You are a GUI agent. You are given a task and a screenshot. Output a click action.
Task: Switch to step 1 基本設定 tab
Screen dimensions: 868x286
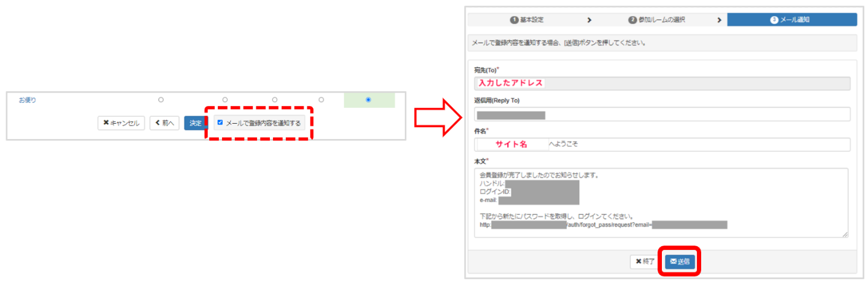click(x=527, y=20)
